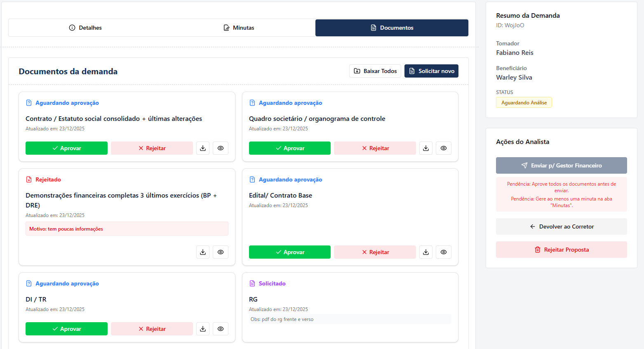
Task: Click Baixar Todos to download all
Action: click(x=375, y=71)
